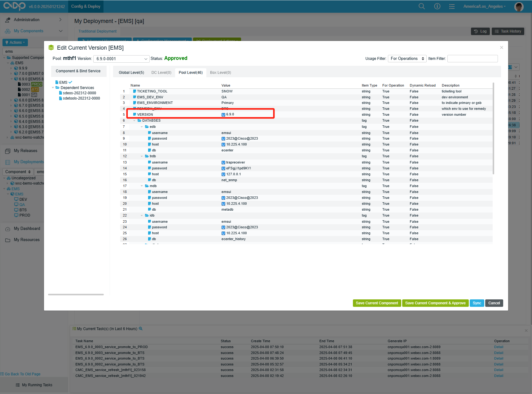Click the vertical scrollbar of parameter table

tap(493, 128)
